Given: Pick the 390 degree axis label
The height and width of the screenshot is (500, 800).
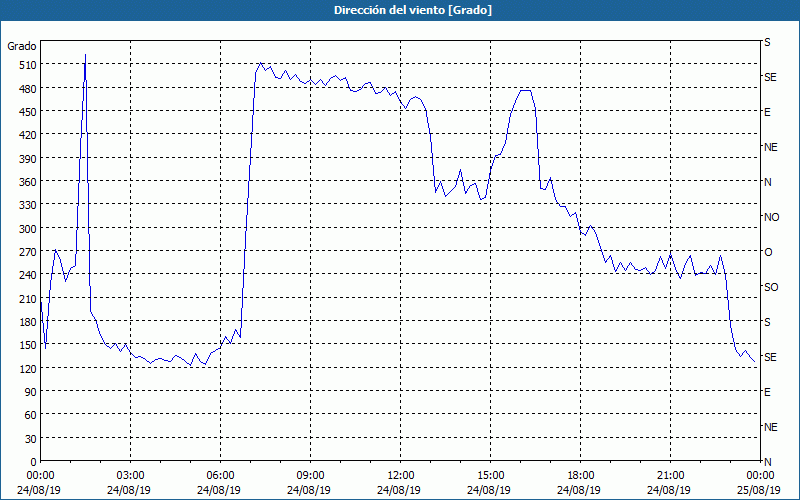Looking at the screenshot, I should pyautogui.click(x=28, y=158).
